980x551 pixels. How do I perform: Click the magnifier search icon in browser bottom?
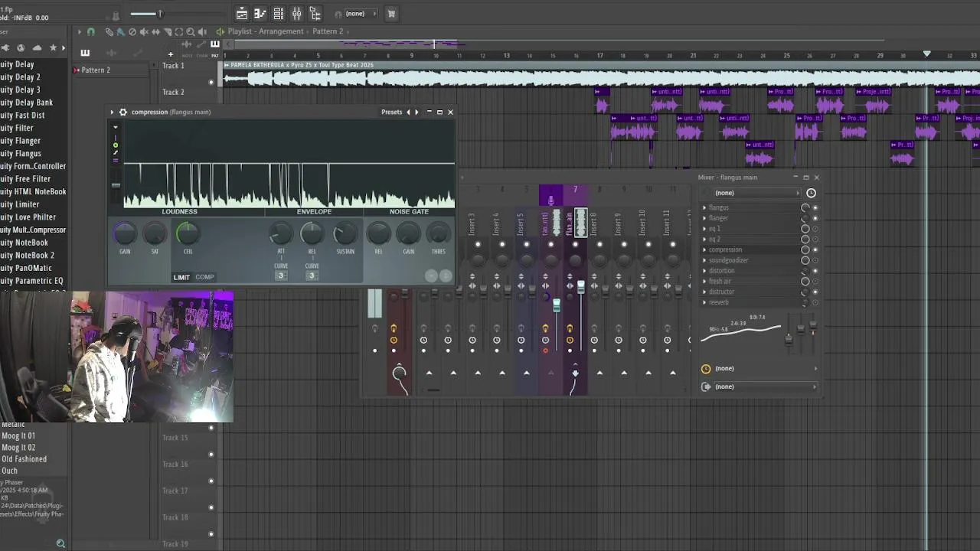tap(60, 544)
